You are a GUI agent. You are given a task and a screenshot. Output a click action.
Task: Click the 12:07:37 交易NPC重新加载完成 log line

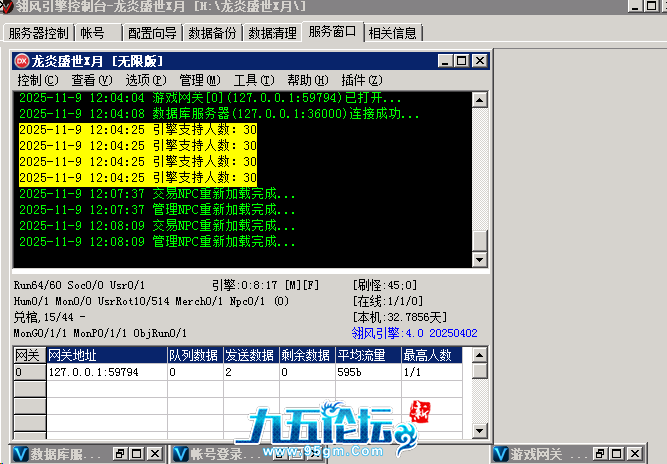(x=157, y=194)
